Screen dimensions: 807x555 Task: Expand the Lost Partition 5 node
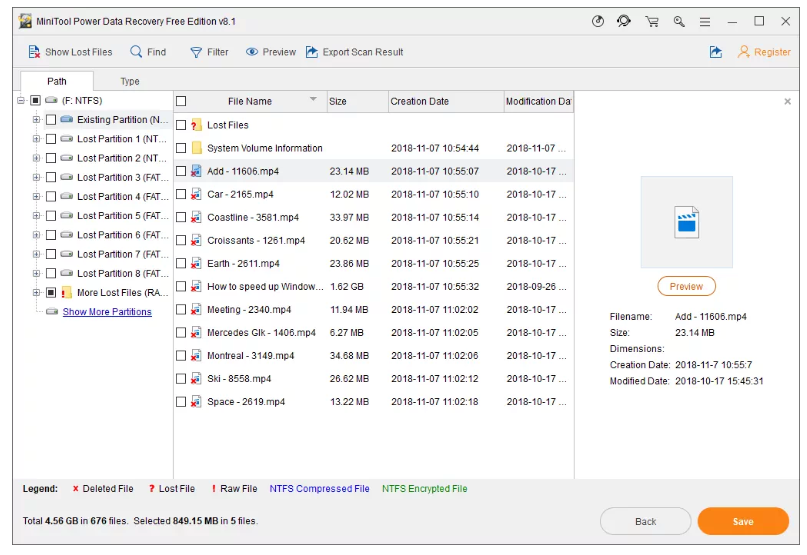click(x=36, y=216)
